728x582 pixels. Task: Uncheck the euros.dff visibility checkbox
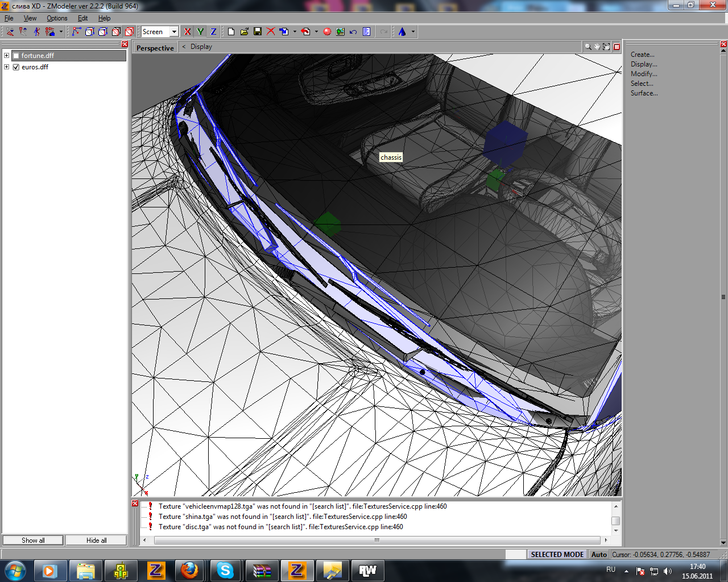point(16,67)
